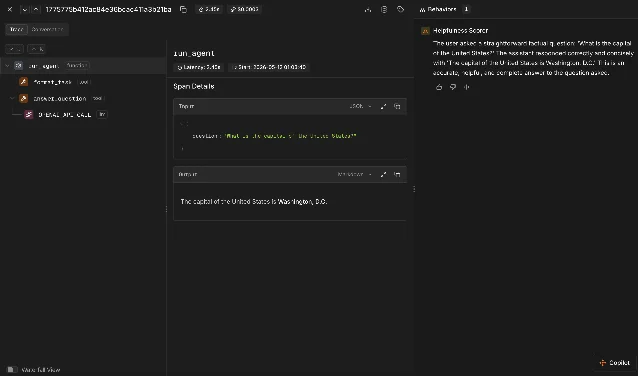Thumbs down the Helpfulness Scorer result
The height and width of the screenshot is (376, 638).
pos(453,87)
